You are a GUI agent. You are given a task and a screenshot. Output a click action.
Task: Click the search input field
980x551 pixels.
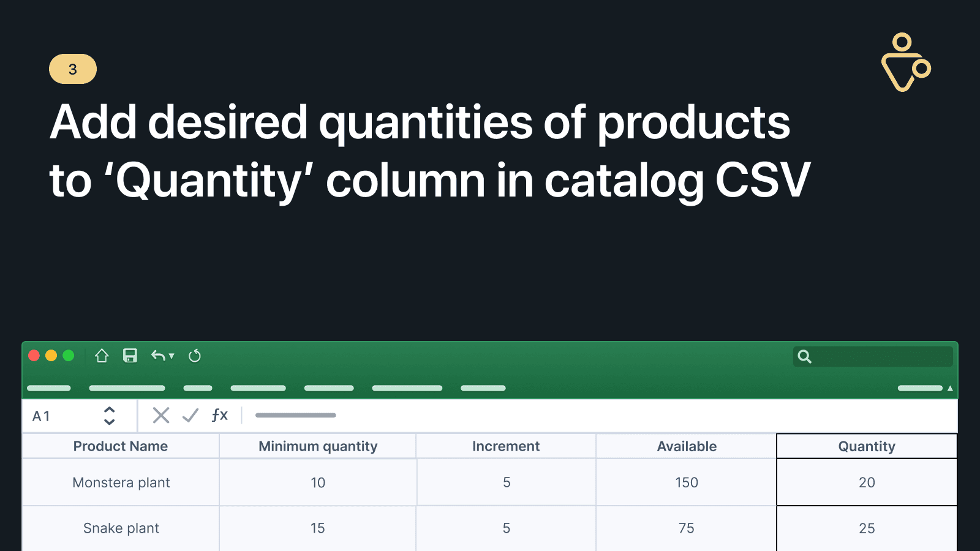[x=882, y=356]
